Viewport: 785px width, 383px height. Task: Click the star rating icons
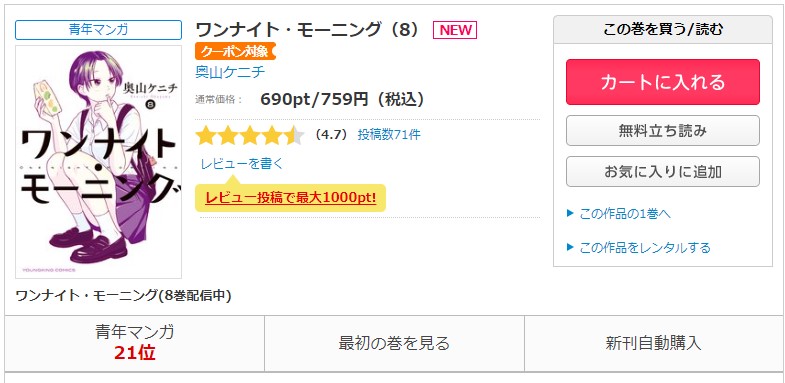pyautogui.click(x=249, y=135)
